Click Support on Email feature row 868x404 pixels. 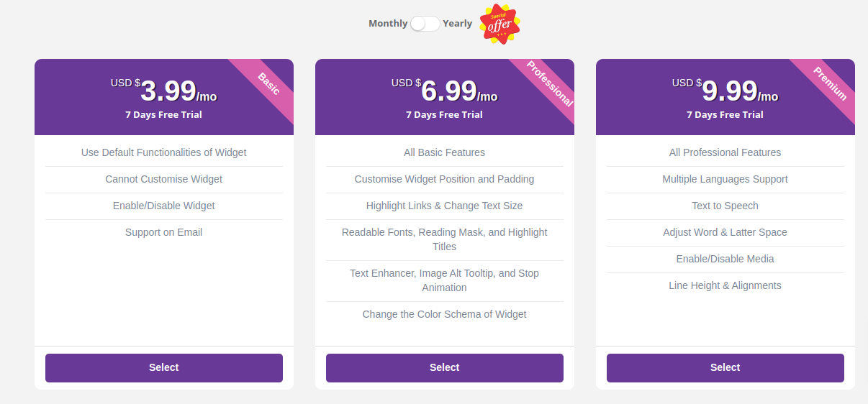point(164,233)
